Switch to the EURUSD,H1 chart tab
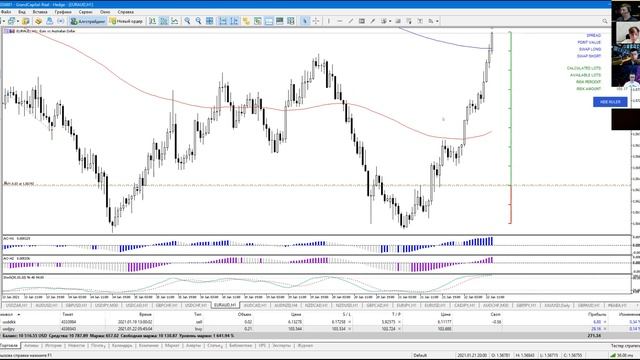Screen dimensions: 640x360 pyautogui.click(x=435, y=305)
